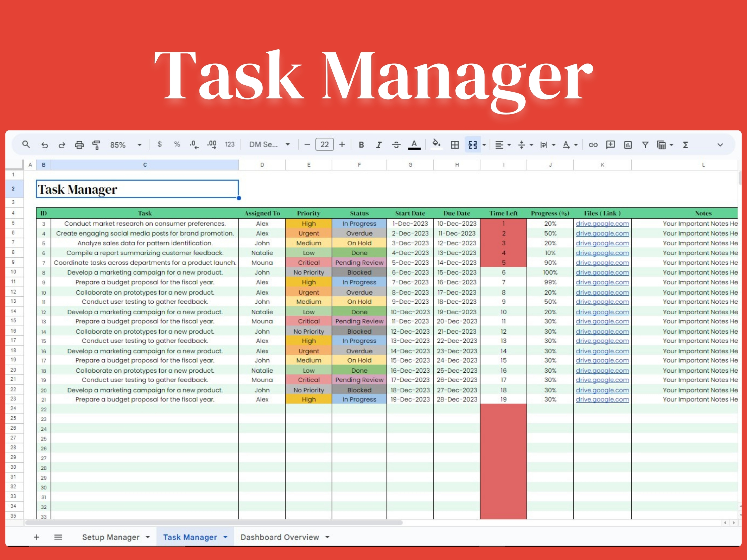The height and width of the screenshot is (560, 747).
Task: Click the insert link icon
Action: 593,145
